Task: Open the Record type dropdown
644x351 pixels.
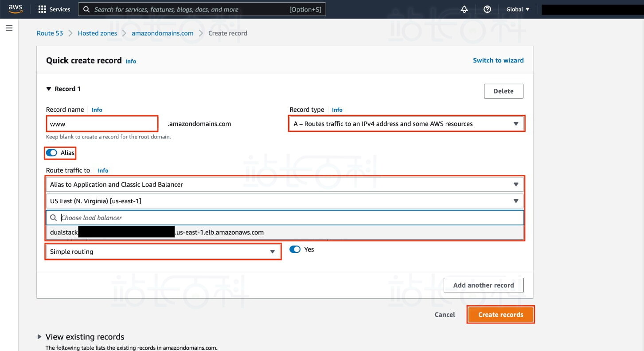Action: [406, 124]
